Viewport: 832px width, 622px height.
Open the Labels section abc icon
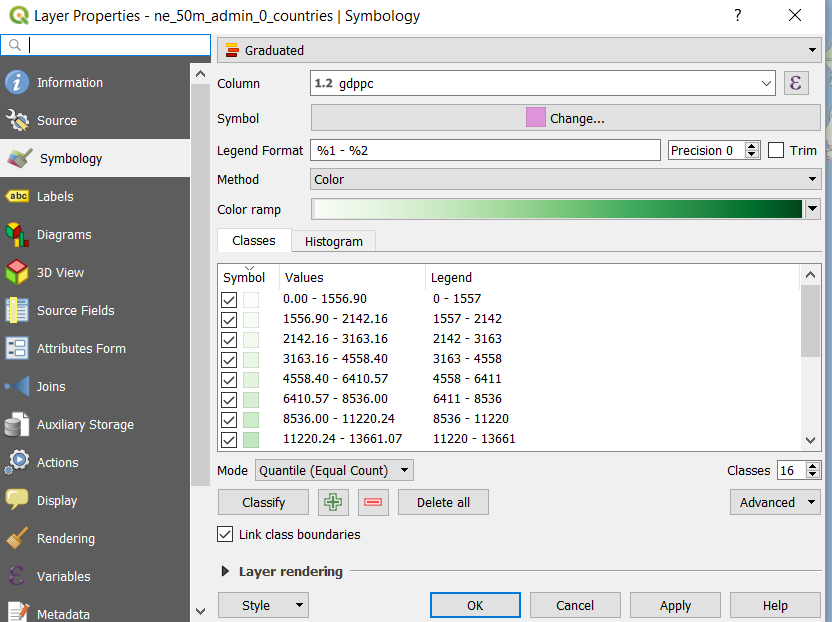pos(17,196)
